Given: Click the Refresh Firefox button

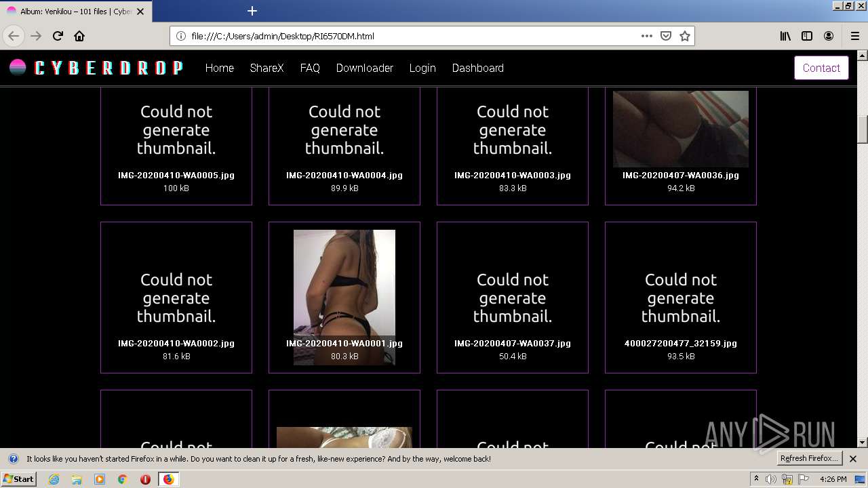Looking at the screenshot, I should (809, 458).
